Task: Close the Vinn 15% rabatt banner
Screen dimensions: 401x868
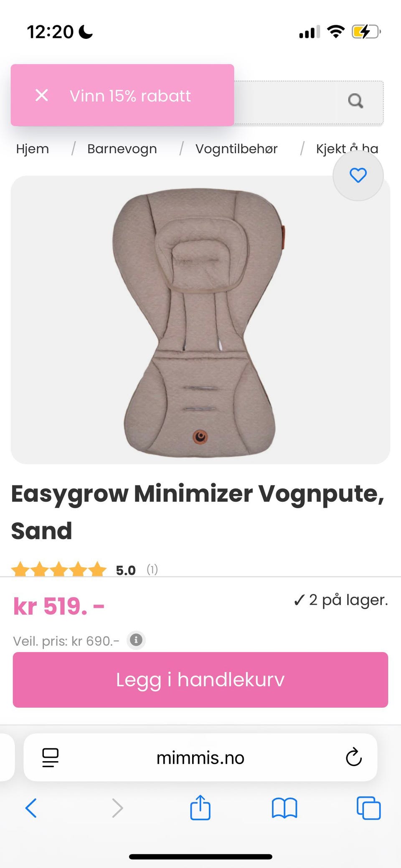Action: point(42,95)
